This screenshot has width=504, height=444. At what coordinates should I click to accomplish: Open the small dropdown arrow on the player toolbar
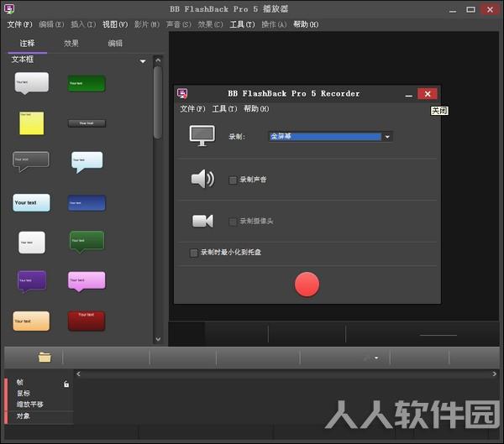[x=376, y=358]
